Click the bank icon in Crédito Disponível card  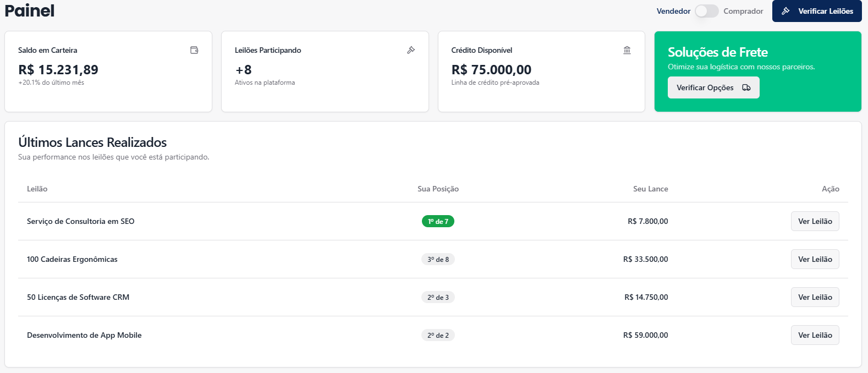(x=627, y=50)
